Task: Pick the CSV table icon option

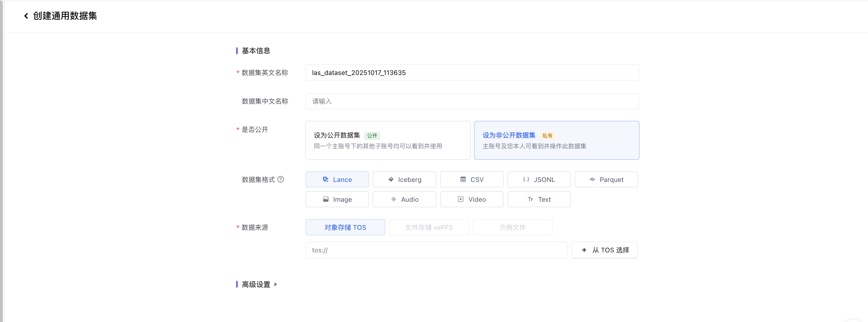Action: pos(463,179)
